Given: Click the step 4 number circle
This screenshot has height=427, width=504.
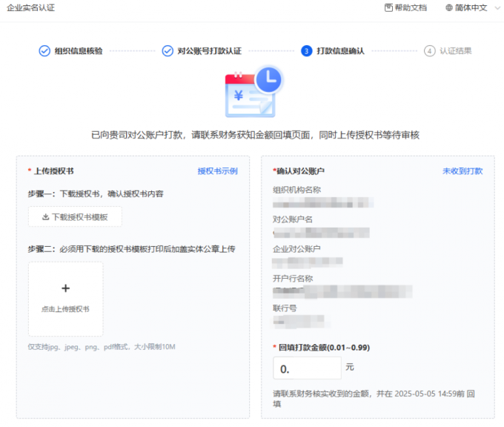Looking at the screenshot, I should (429, 51).
